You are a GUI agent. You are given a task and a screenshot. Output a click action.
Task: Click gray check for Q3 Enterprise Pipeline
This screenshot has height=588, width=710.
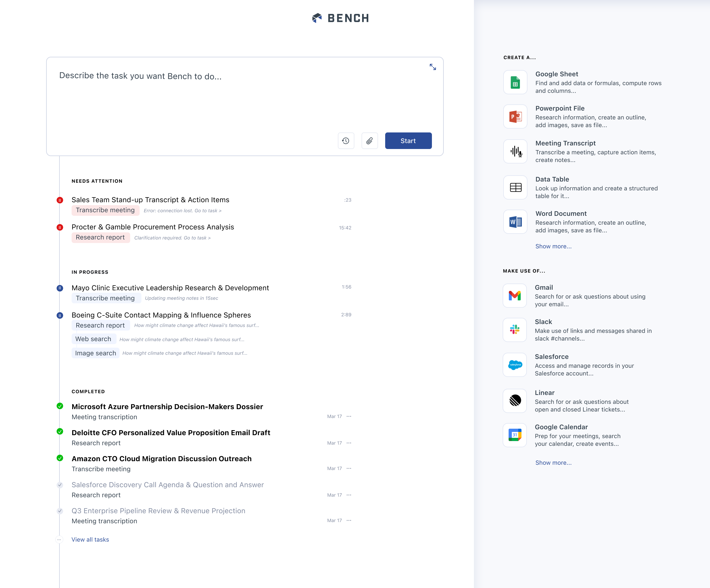(60, 511)
